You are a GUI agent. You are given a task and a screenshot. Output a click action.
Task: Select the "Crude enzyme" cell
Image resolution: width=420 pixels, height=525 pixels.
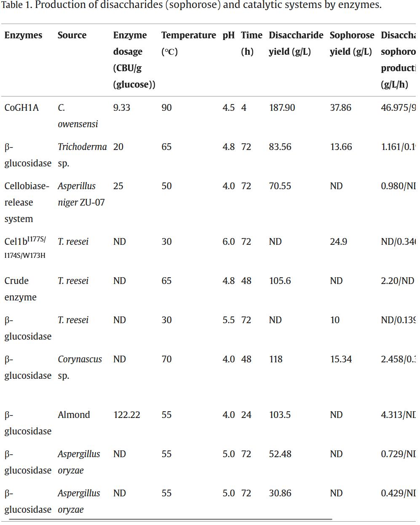[20, 289]
